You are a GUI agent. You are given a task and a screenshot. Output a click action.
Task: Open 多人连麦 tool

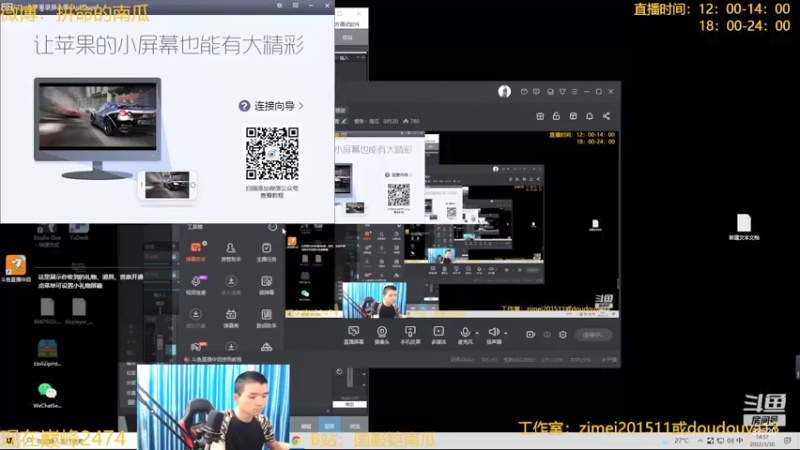[x=231, y=286]
